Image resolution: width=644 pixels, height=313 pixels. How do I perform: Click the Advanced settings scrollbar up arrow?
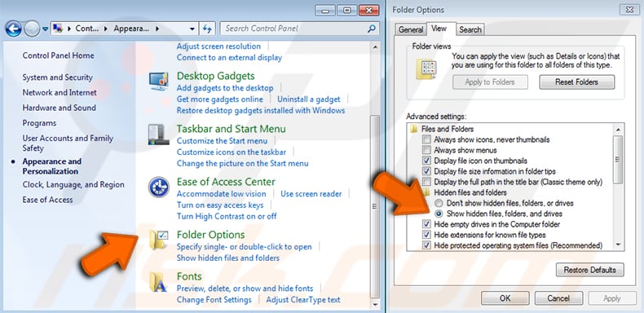618,130
